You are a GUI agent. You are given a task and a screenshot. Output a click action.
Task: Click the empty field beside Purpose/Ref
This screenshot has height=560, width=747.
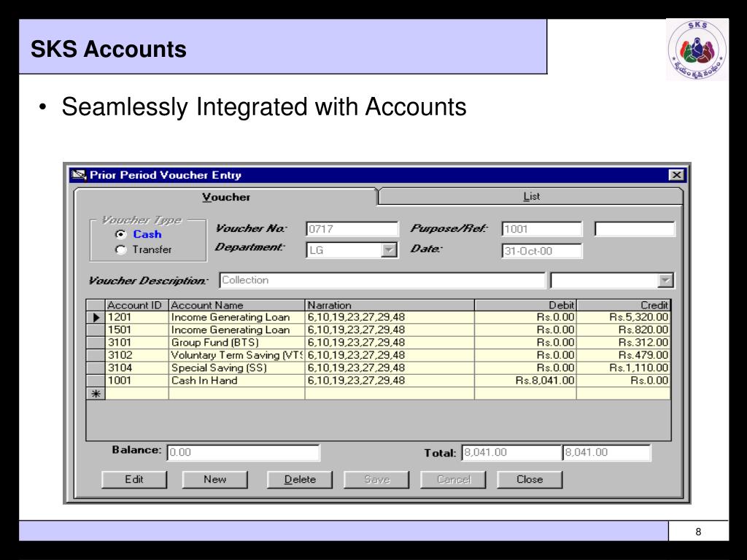(635, 229)
